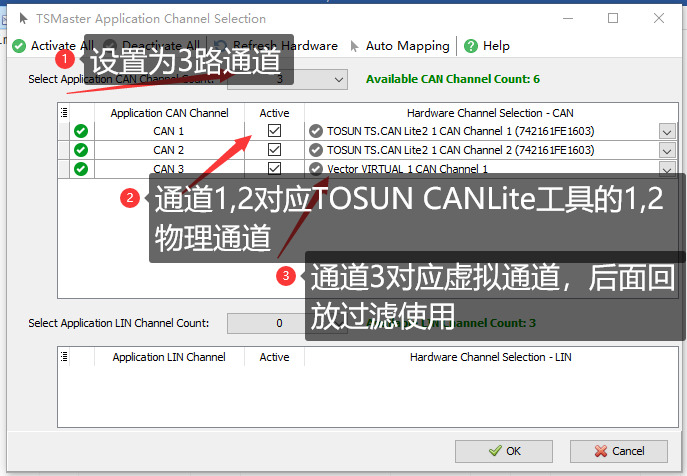This screenshot has width=687, height=476.
Task: Click the gray check icon beside TOSUN Channel 1
Action: [x=316, y=131]
